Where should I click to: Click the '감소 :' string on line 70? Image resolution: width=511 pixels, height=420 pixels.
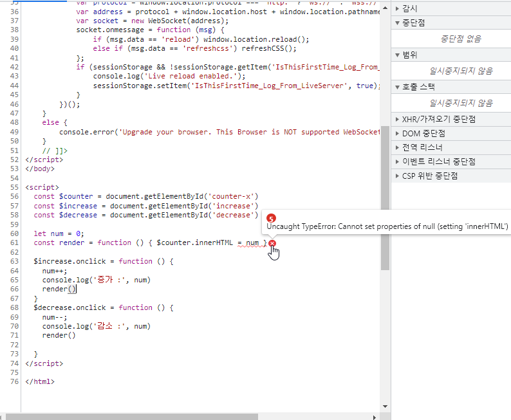click(109, 326)
